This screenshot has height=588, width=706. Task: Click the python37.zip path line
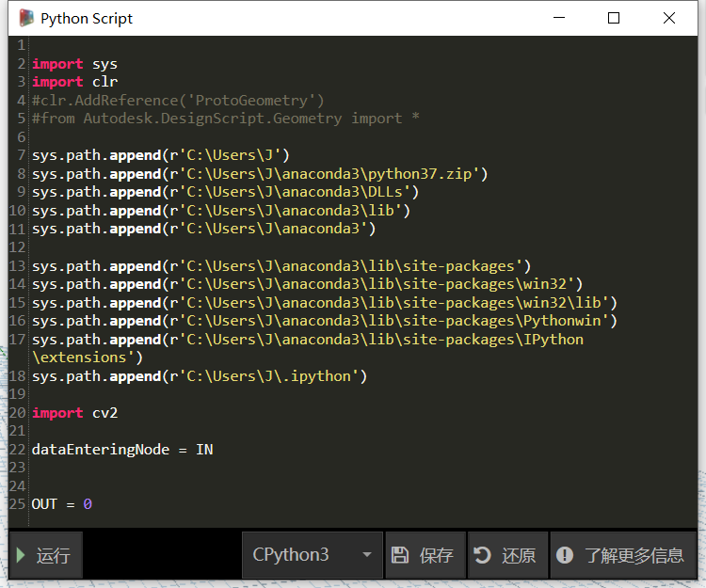[260, 174]
